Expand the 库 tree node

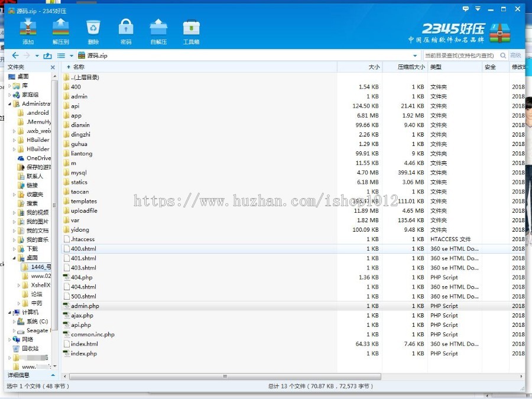[x=9, y=86]
